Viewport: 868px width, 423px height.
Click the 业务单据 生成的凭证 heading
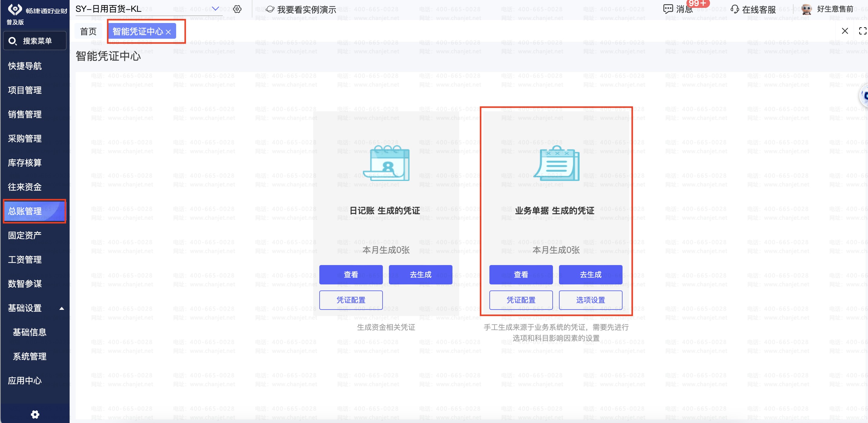click(x=555, y=211)
